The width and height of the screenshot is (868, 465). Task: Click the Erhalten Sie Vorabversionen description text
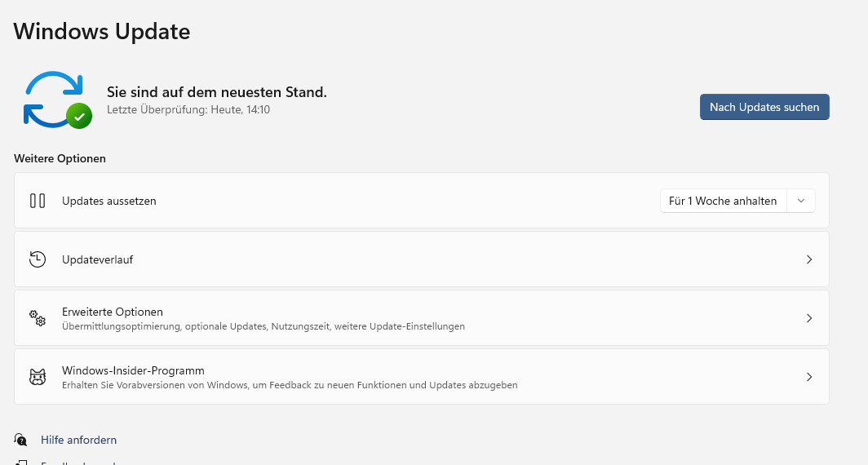(x=290, y=385)
